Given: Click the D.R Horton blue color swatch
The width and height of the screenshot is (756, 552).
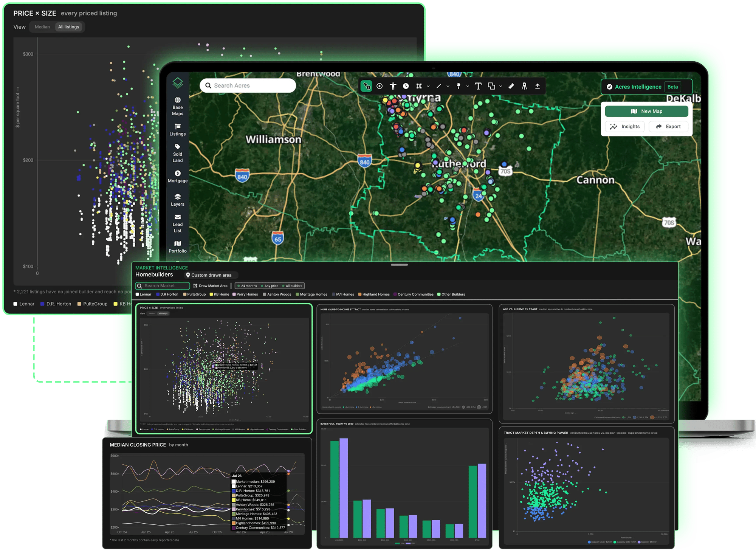Looking at the screenshot, I should pyautogui.click(x=158, y=294).
